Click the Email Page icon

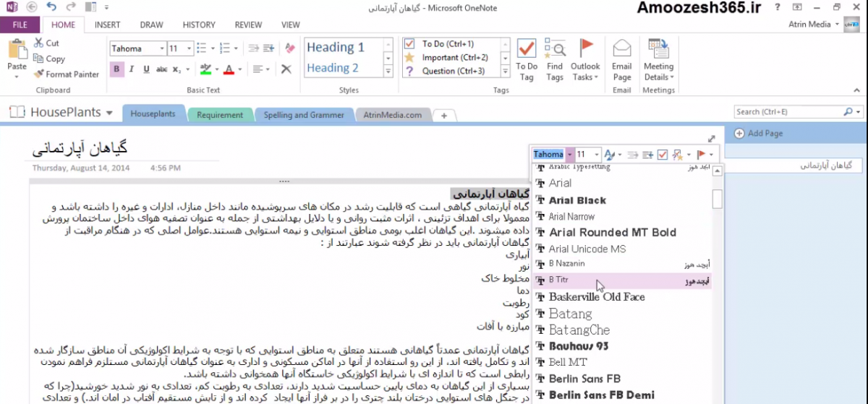point(621,59)
